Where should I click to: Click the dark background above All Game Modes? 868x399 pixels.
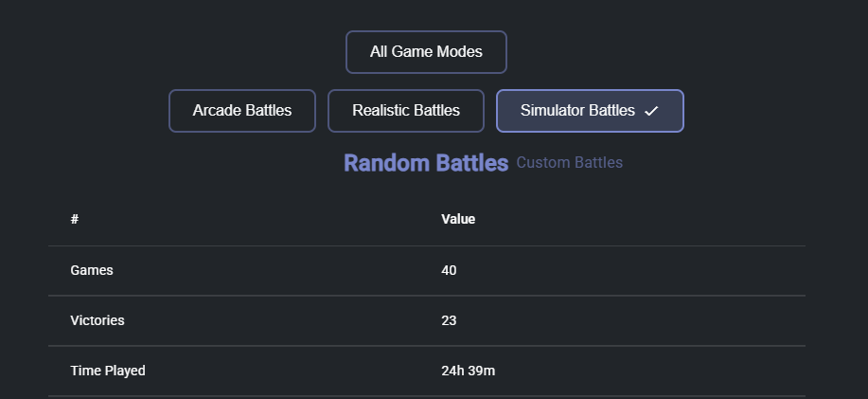(426, 13)
